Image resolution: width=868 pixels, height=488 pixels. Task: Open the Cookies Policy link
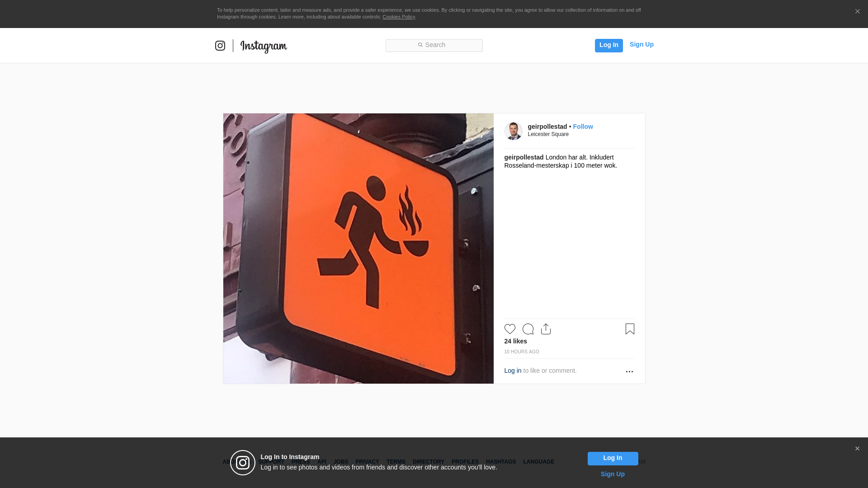(399, 17)
